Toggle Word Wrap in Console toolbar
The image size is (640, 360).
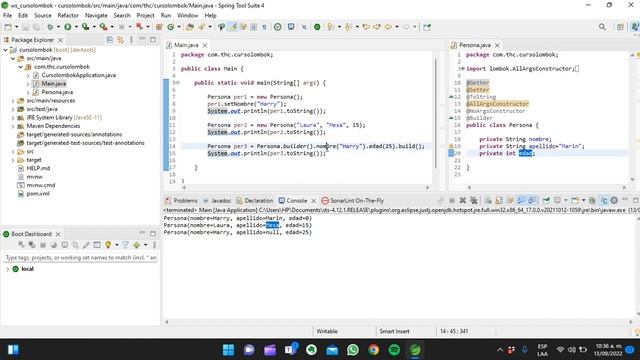[x=510, y=200]
